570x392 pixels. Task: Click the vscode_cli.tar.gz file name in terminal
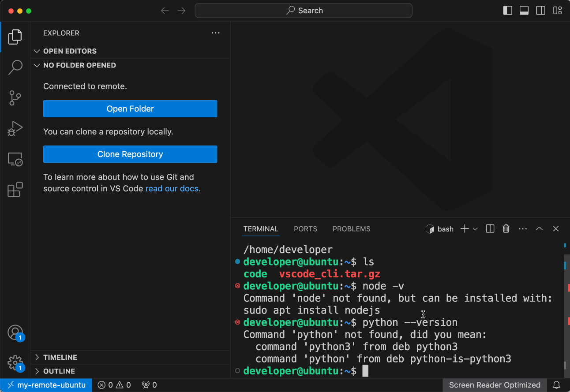[330, 274]
